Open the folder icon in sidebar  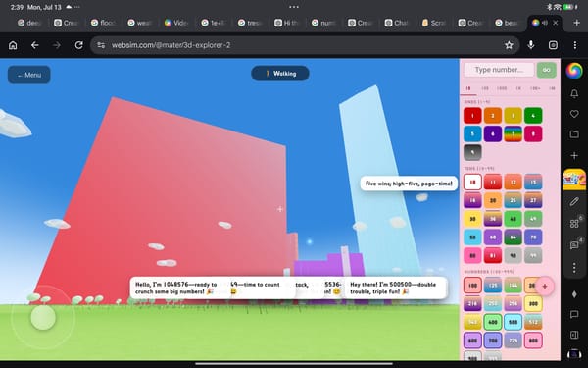574,134
